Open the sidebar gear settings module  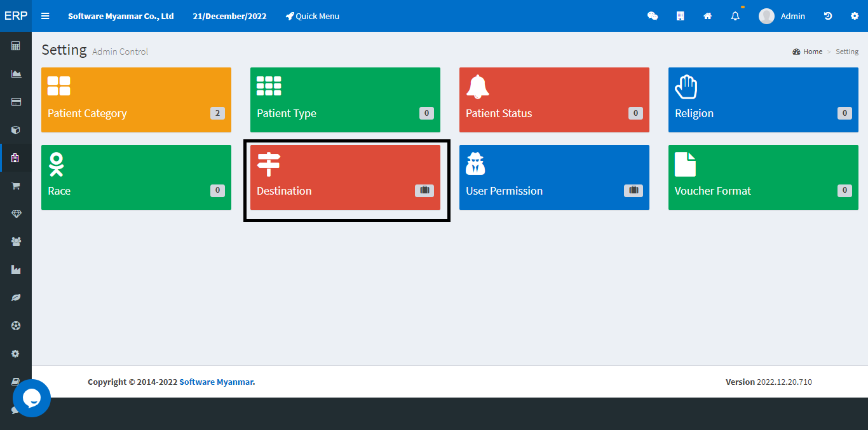coord(16,354)
